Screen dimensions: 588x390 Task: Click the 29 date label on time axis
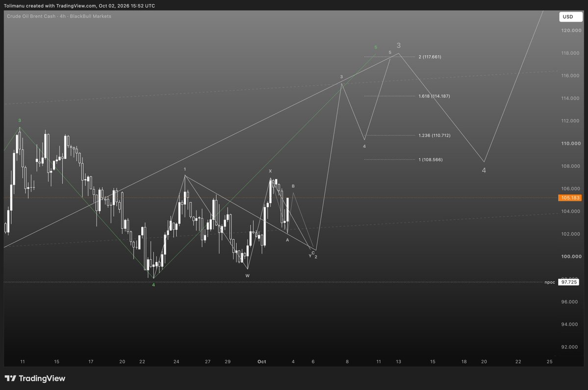point(228,362)
